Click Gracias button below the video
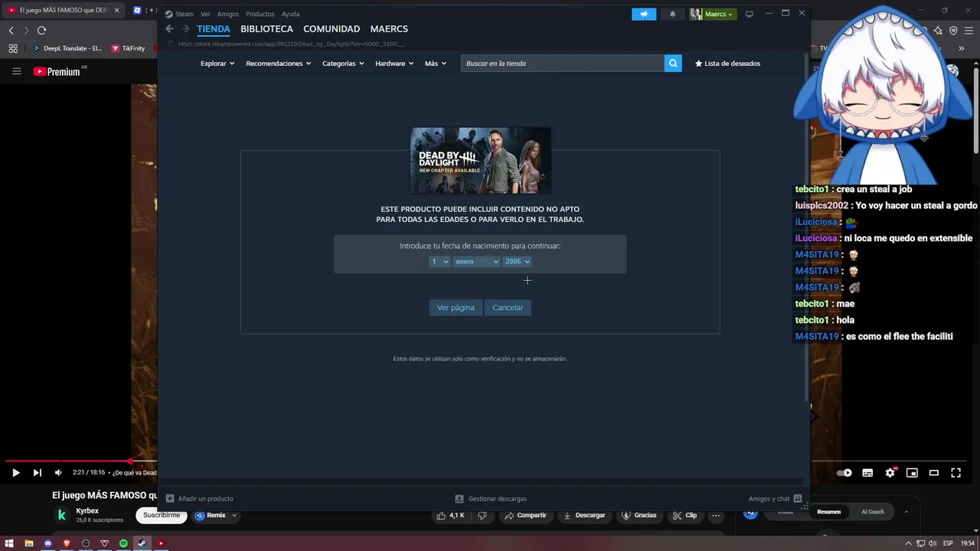Image resolution: width=980 pixels, height=551 pixels. (639, 515)
